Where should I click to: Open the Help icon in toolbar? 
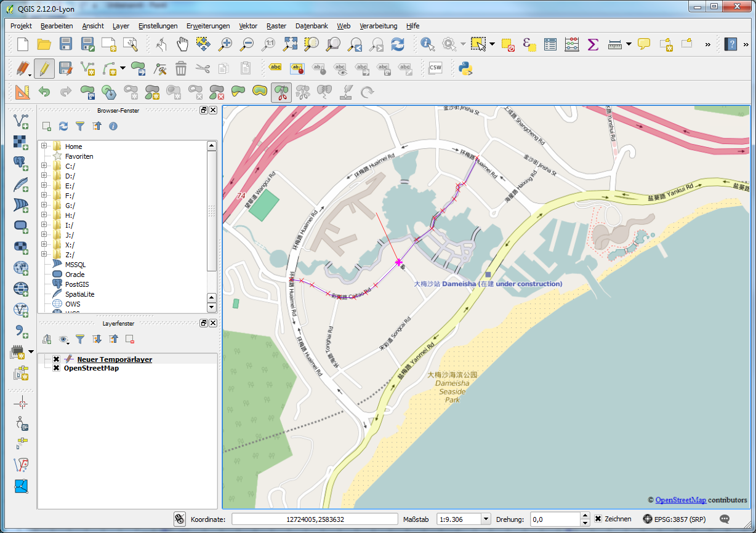point(731,44)
